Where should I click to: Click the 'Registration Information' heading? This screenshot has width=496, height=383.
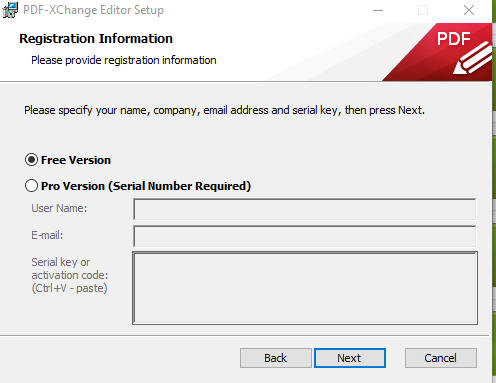[x=96, y=39]
